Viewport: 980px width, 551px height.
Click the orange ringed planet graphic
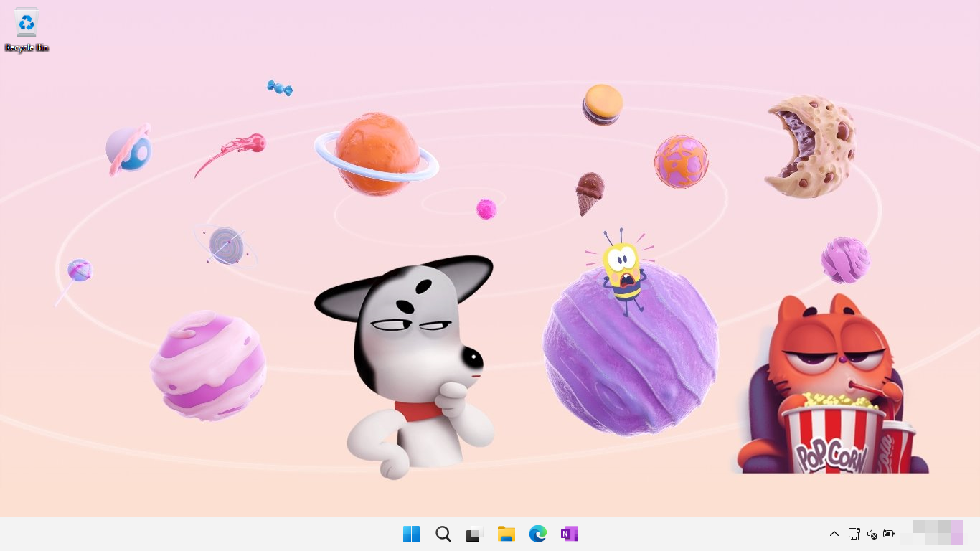pyautogui.click(x=376, y=154)
